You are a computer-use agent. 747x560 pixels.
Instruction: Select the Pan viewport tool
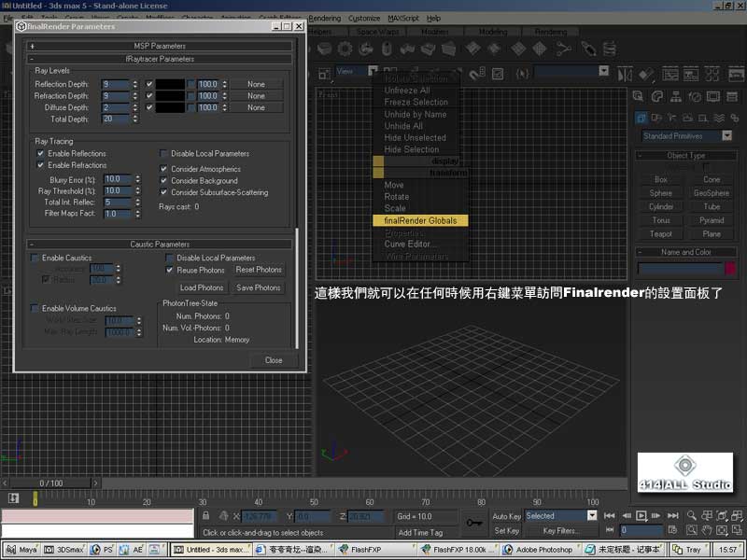[707, 530]
